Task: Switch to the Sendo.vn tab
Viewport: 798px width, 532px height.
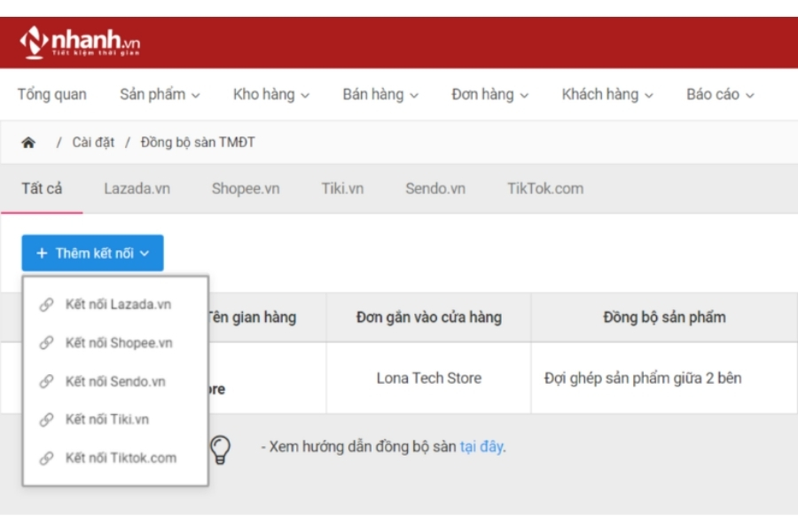Action: pyautogui.click(x=435, y=189)
